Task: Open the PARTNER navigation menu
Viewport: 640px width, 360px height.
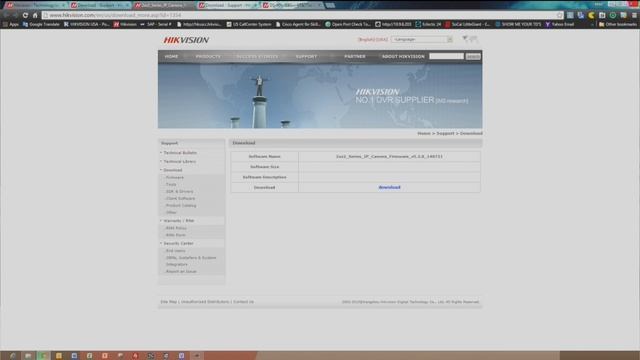Action: 355,56
